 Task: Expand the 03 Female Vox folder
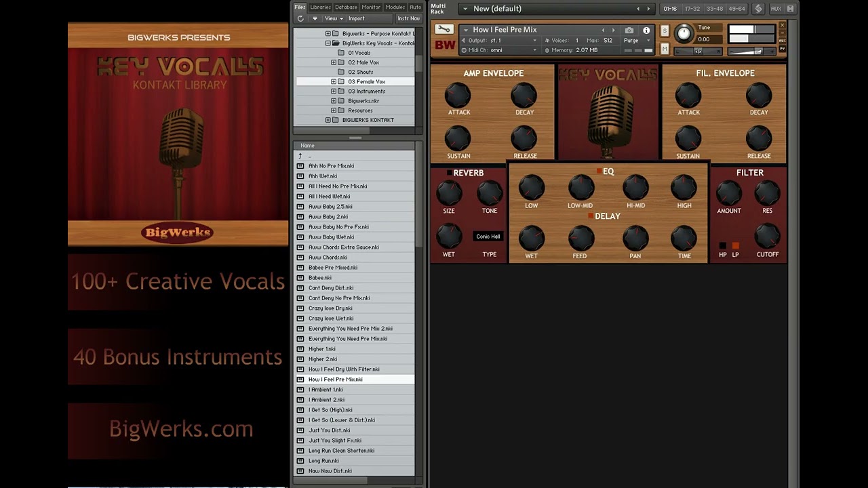pyautogui.click(x=334, y=81)
